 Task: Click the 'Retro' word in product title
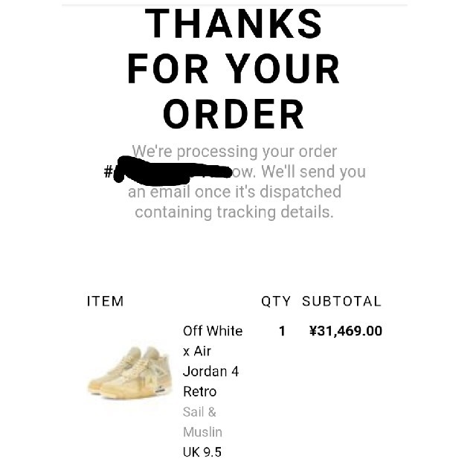click(x=200, y=392)
